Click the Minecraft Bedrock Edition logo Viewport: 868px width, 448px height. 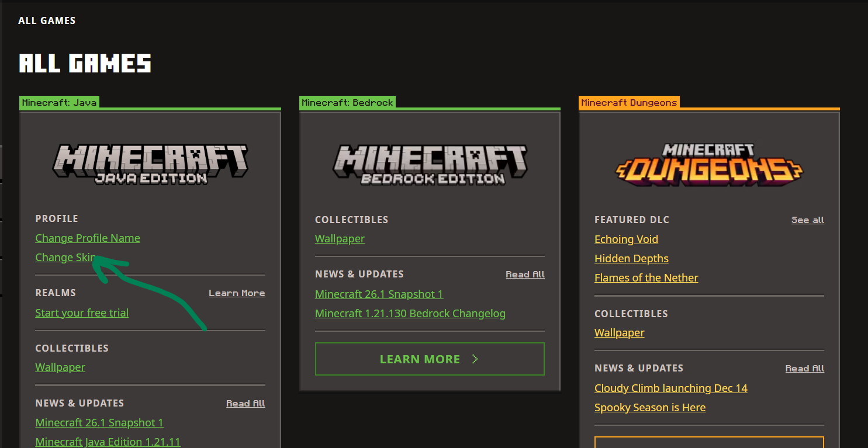[430, 164]
